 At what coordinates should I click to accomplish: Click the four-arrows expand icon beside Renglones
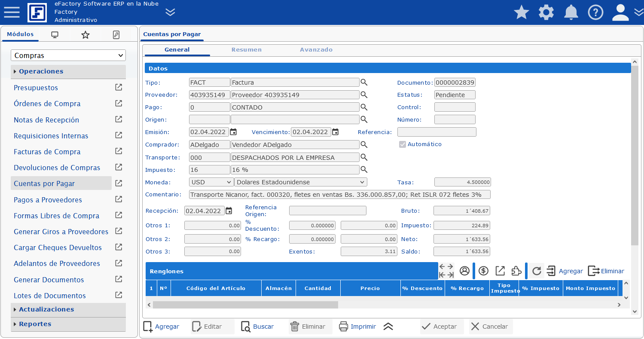click(447, 271)
